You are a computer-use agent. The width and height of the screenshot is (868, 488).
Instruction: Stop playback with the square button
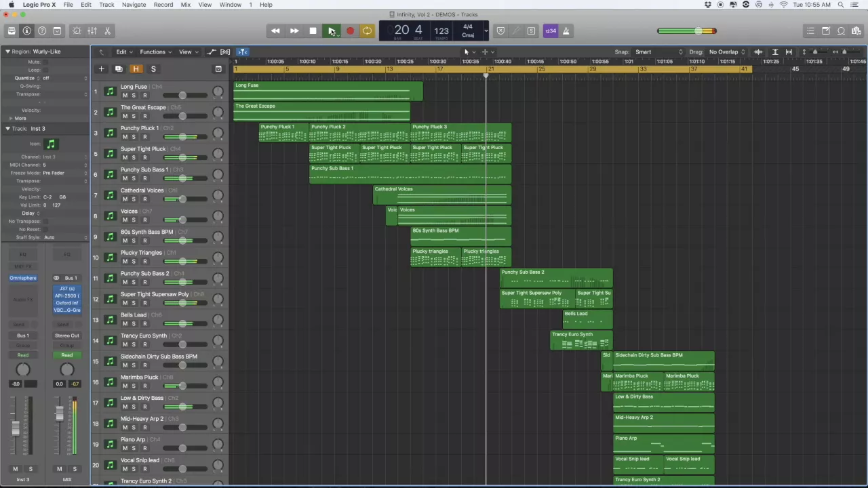click(313, 30)
